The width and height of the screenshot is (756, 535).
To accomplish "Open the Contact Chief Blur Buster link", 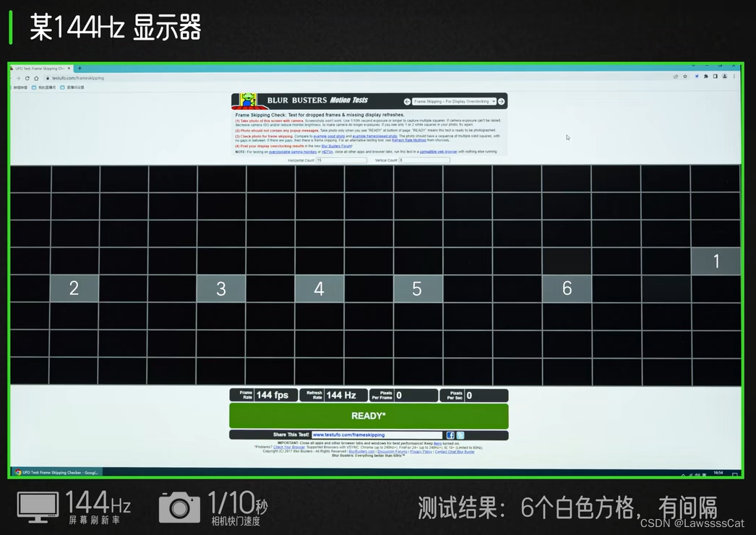I will click(x=455, y=452).
